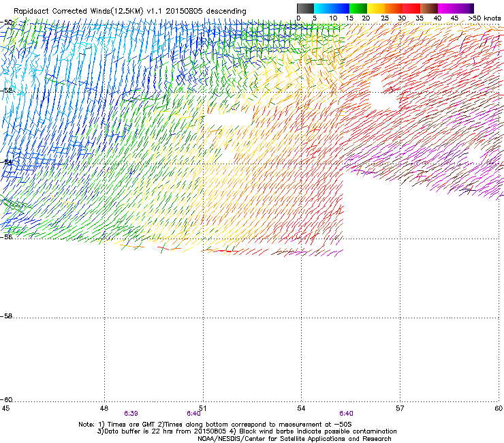Click the legend scale label '25'

[385, 18]
